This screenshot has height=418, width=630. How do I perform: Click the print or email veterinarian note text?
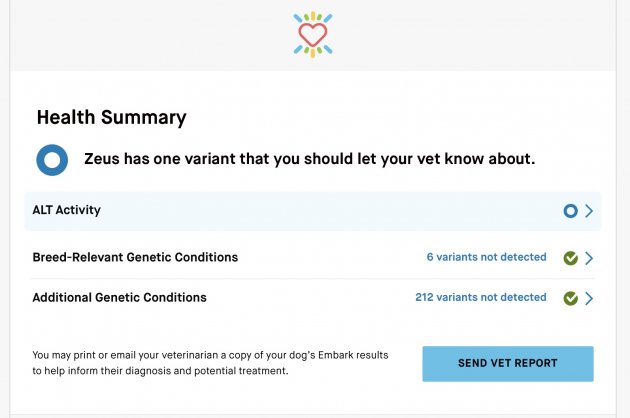[x=211, y=363]
